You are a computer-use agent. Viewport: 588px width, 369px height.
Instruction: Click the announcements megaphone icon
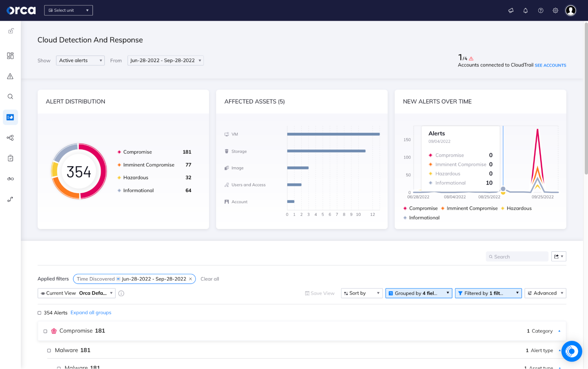click(511, 10)
